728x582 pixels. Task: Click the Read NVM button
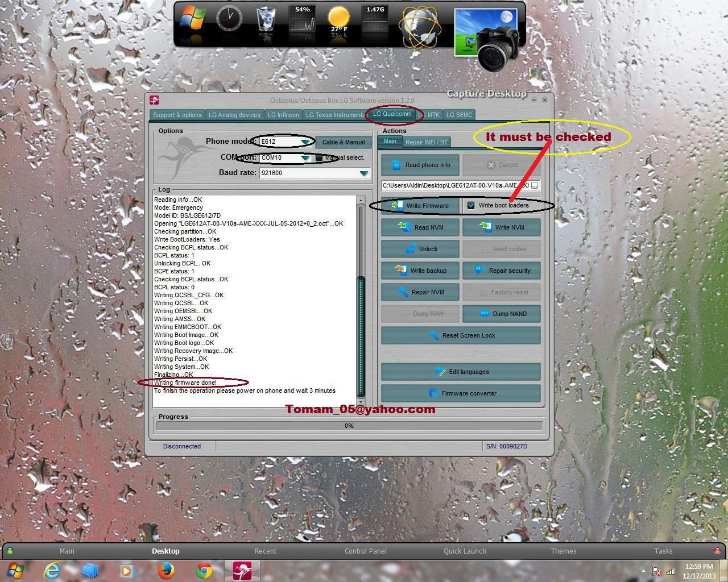coord(420,227)
